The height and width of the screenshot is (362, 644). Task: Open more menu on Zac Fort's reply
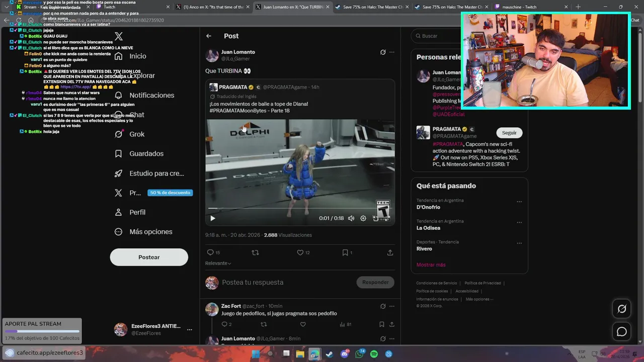[392, 306]
